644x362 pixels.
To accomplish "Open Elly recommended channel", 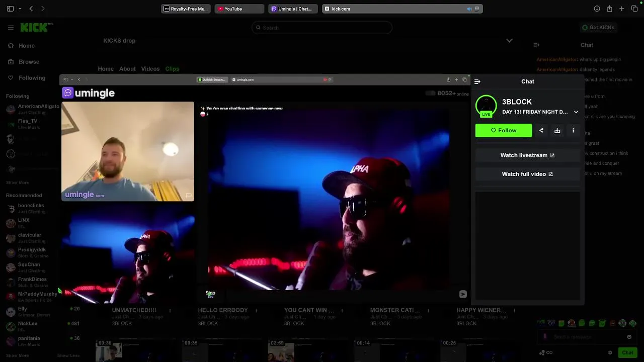I will tap(43, 311).
